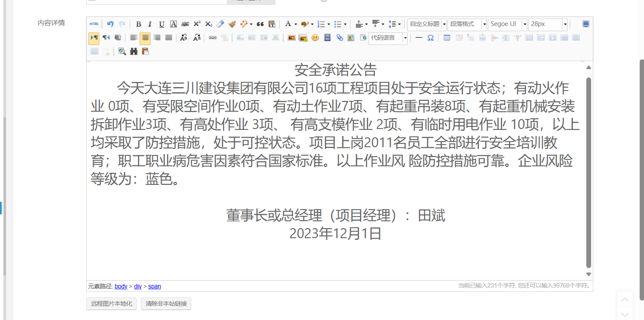Toggle fullscreen editor mode
Viewport: 644px width, 320px height.
586,24
